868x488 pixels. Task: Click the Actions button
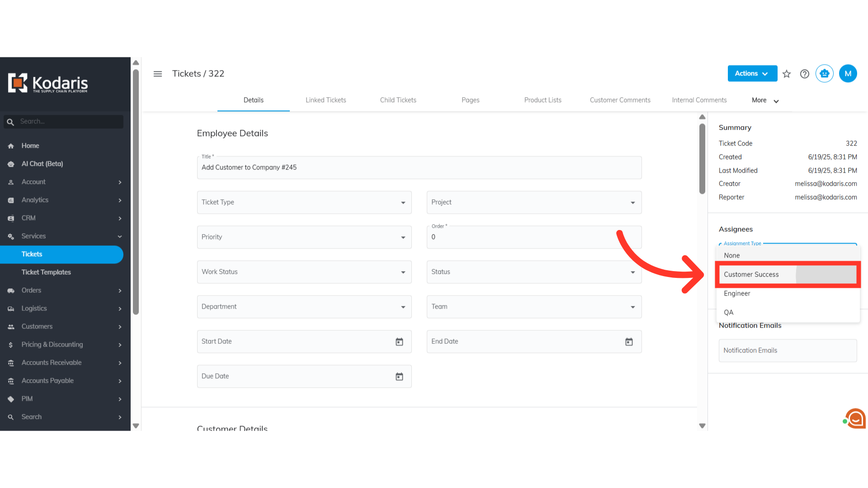(752, 74)
